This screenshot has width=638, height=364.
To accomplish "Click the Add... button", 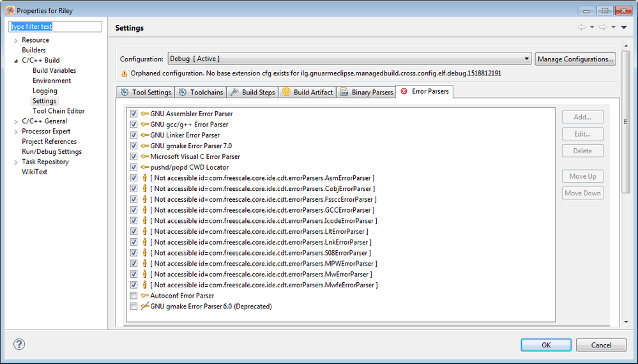I will [x=582, y=117].
